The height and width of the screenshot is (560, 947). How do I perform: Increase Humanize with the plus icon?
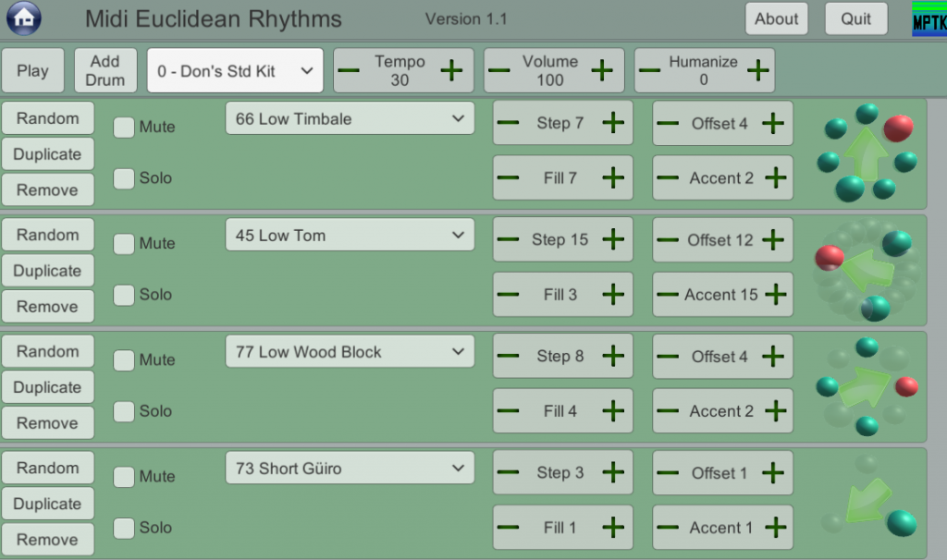pyautogui.click(x=758, y=70)
